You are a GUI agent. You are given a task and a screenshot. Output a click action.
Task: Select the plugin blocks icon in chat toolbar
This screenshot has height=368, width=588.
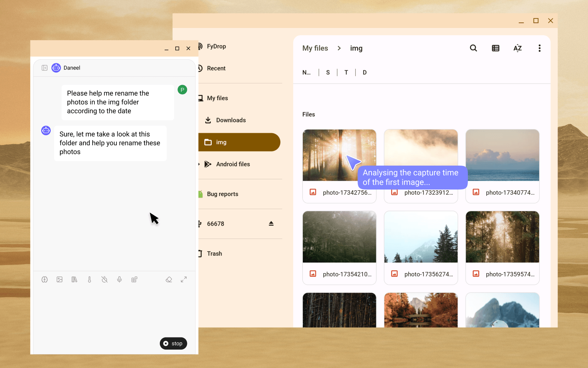134,279
